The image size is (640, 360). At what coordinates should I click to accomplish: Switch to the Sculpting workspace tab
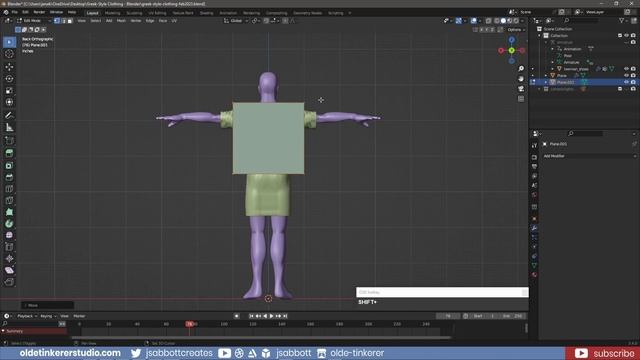[x=134, y=13]
